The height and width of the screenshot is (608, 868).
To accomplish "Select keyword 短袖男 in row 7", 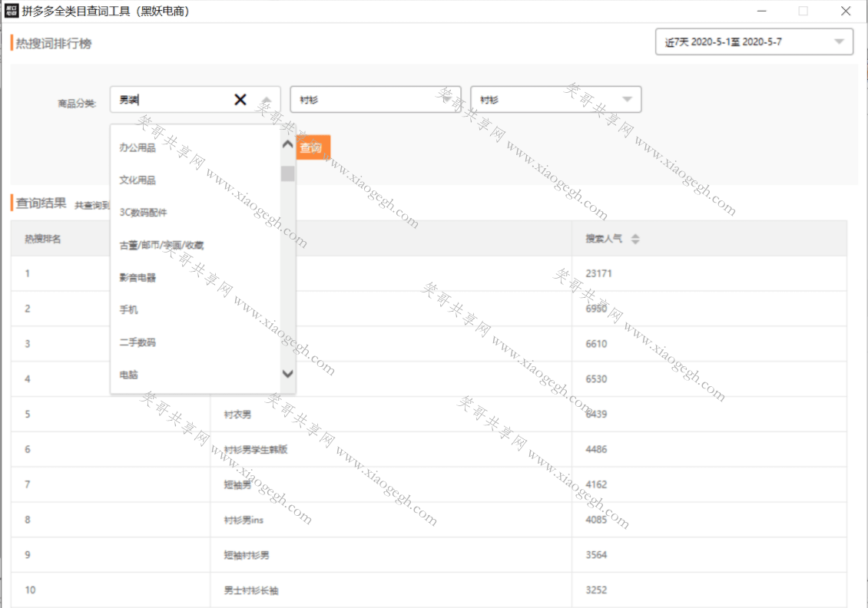I will [x=237, y=484].
